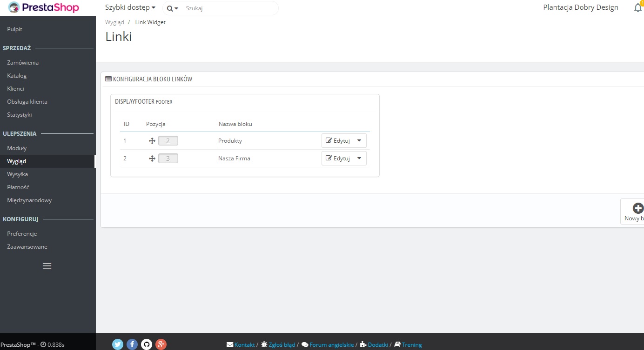Open Płatność in the sidebar
This screenshot has height=350, width=644.
pos(18,187)
